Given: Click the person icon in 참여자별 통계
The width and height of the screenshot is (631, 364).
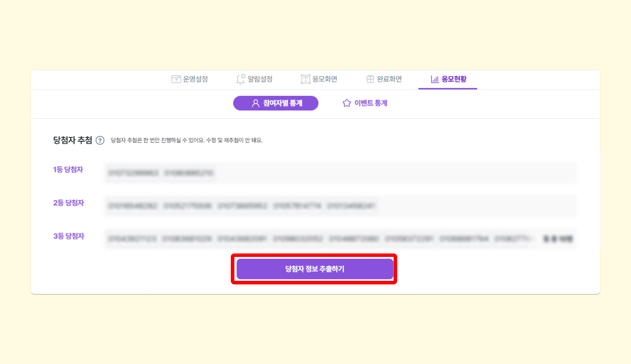Looking at the screenshot, I should tap(255, 103).
